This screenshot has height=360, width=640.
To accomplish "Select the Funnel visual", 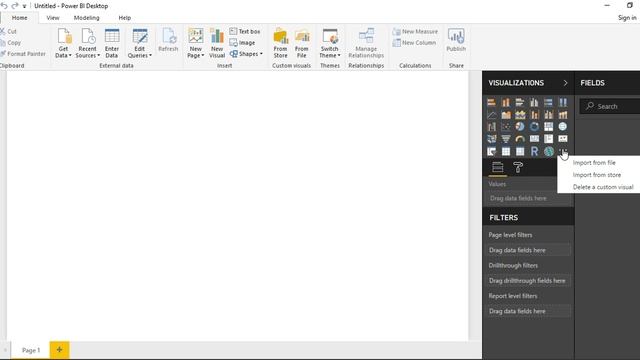I will pyautogui.click(x=506, y=139).
